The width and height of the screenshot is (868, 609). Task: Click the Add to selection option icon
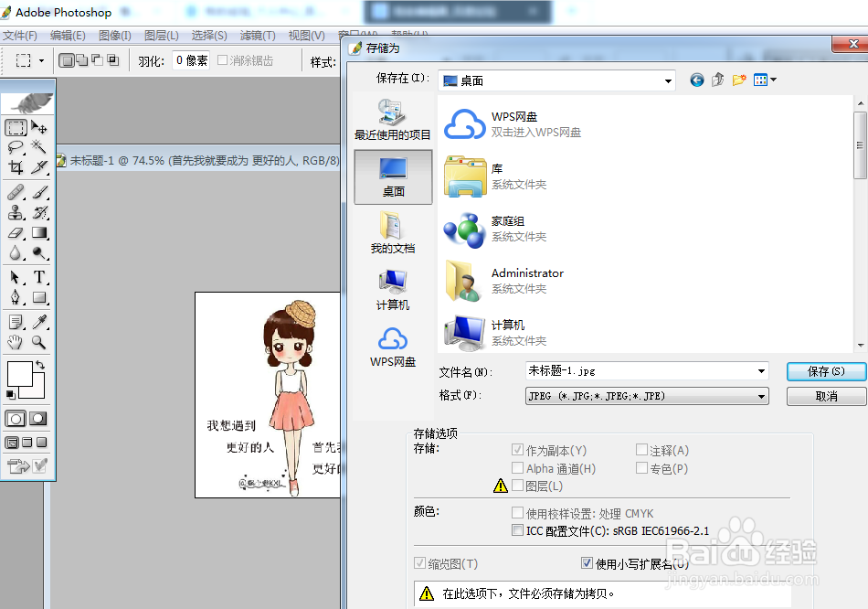click(x=81, y=60)
